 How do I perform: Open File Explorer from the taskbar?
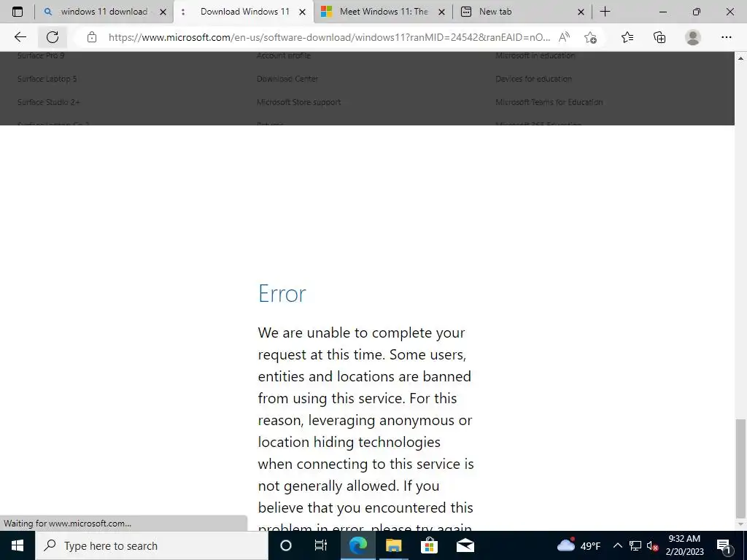coord(393,545)
